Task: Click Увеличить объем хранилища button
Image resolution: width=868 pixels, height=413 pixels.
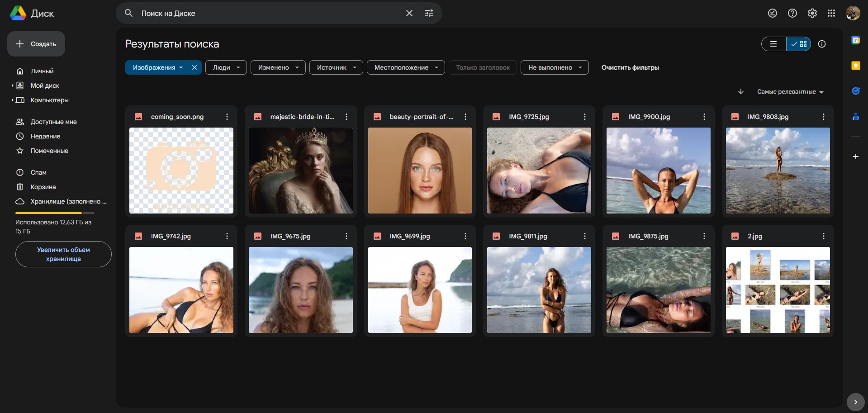Action: tap(63, 254)
